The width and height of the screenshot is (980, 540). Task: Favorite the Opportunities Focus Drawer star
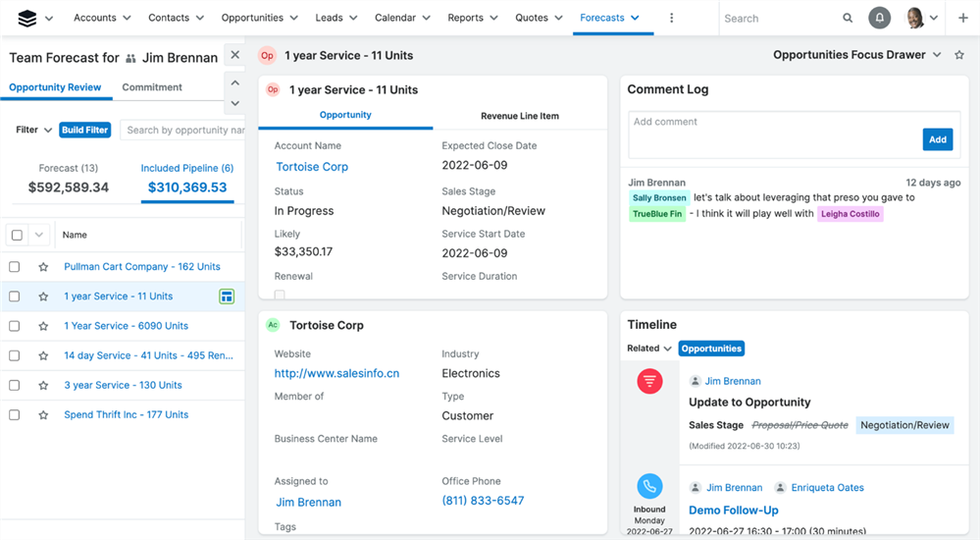click(959, 55)
